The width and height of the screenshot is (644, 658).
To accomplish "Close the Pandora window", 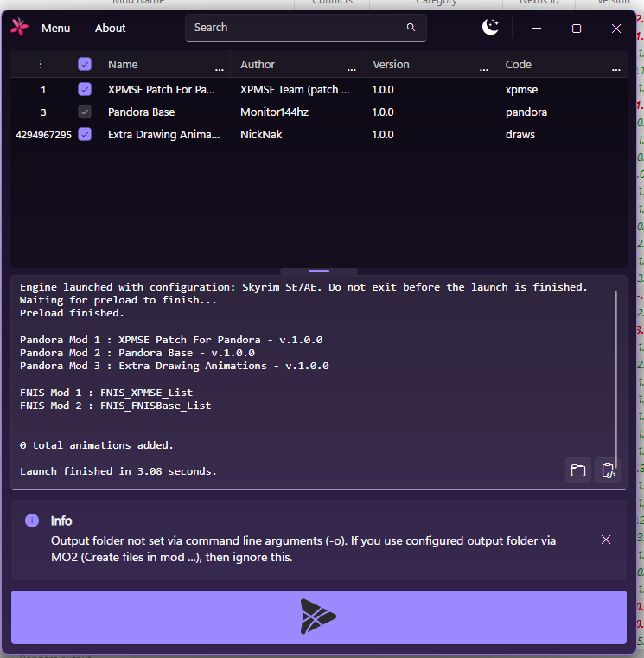I will pos(615,29).
